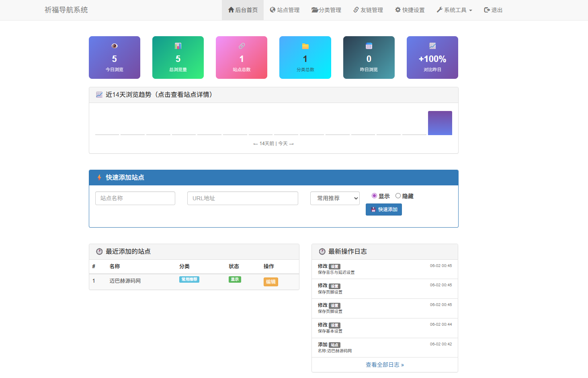Screen dimensions: 588x378
Task: Click the 站点 tag in 添加 log entry
Action: click(335, 345)
